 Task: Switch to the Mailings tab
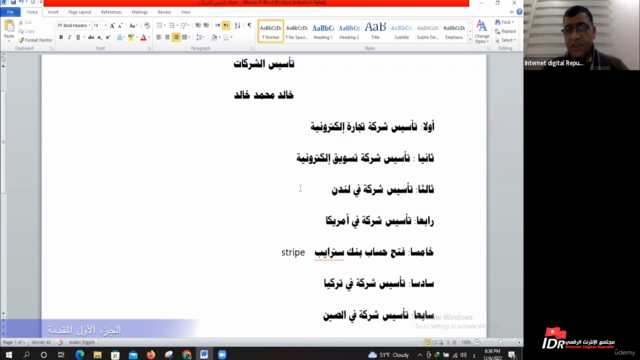pos(140,12)
